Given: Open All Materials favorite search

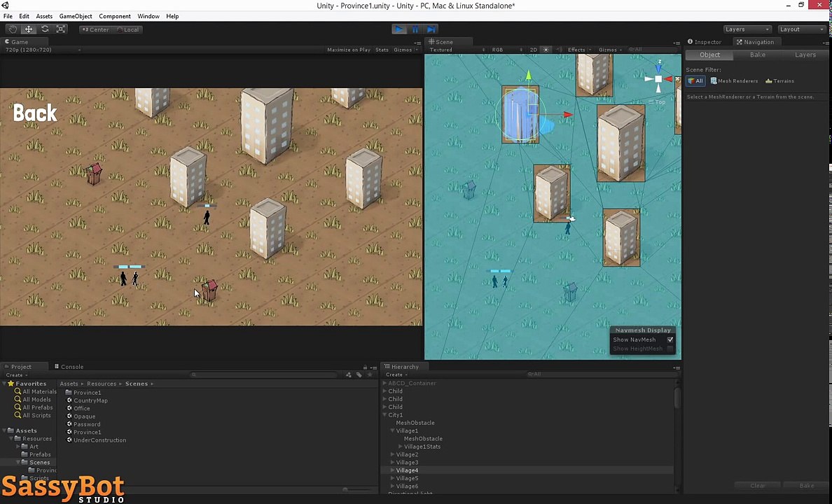Looking at the screenshot, I should [x=36, y=391].
